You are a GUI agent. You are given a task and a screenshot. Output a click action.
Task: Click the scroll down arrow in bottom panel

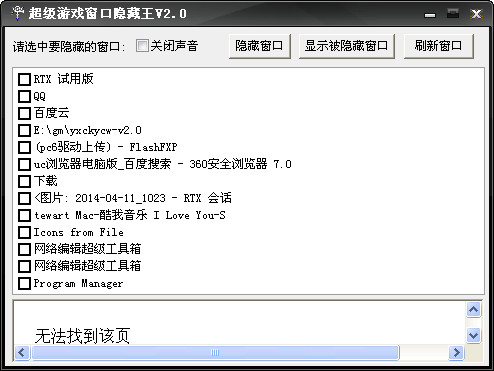(x=473, y=335)
